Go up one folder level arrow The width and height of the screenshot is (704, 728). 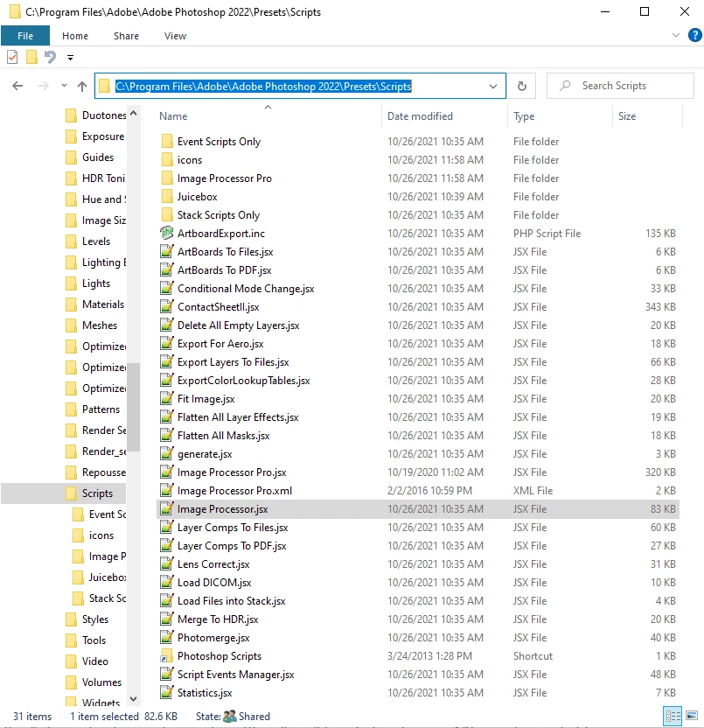pos(82,86)
